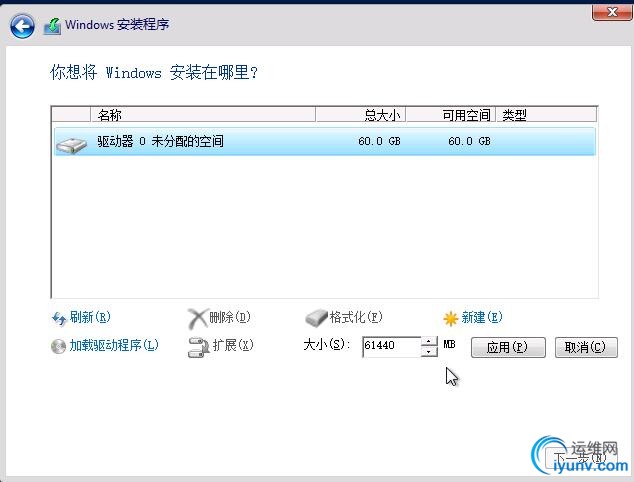Click total size value 60.0 GB
Screen dimensions: 634x482
379,142
